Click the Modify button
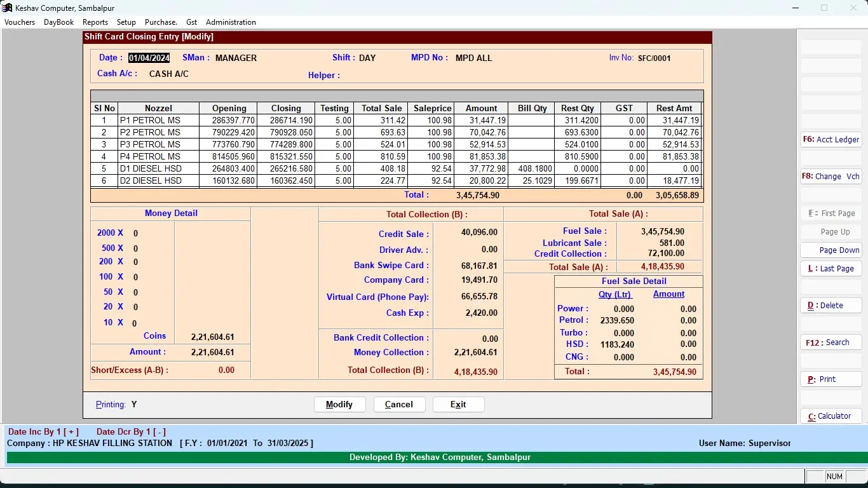 coord(339,404)
